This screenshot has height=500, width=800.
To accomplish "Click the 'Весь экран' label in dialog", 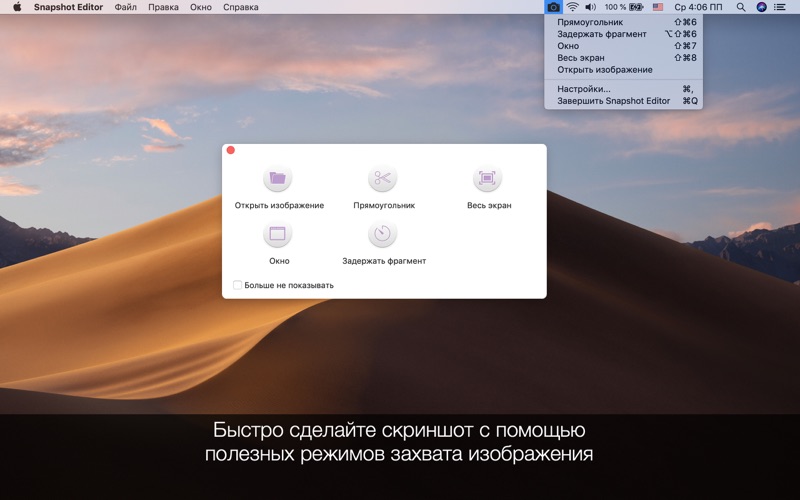I will coord(489,205).
